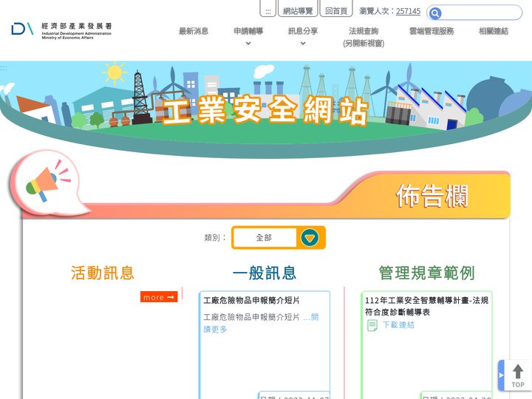Click the document icon beside 下載連結

[x=372, y=325]
